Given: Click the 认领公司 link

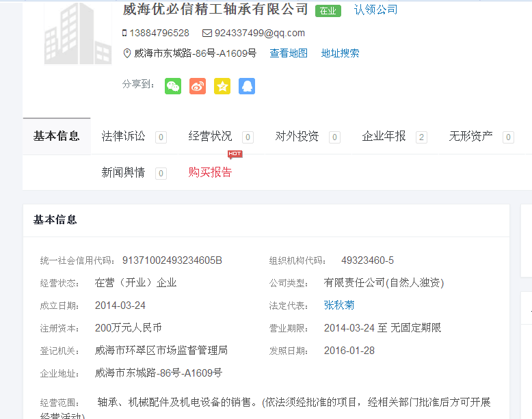Looking at the screenshot, I should (x=375, y=10).
